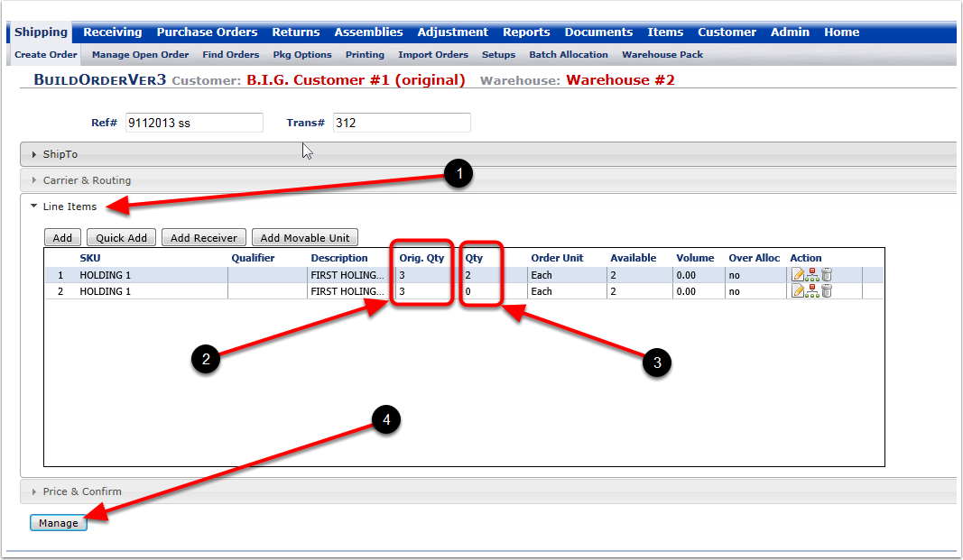Viewport: 963px width, 560px height.
Task: Click Qty value 2 in row 1
Action: pyautogui.click(x=468, y=275)
